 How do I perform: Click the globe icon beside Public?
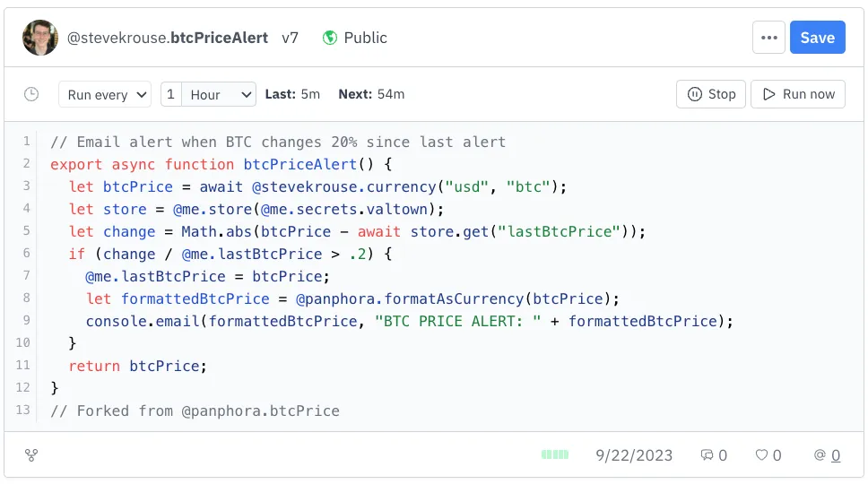tap(330, 38)
